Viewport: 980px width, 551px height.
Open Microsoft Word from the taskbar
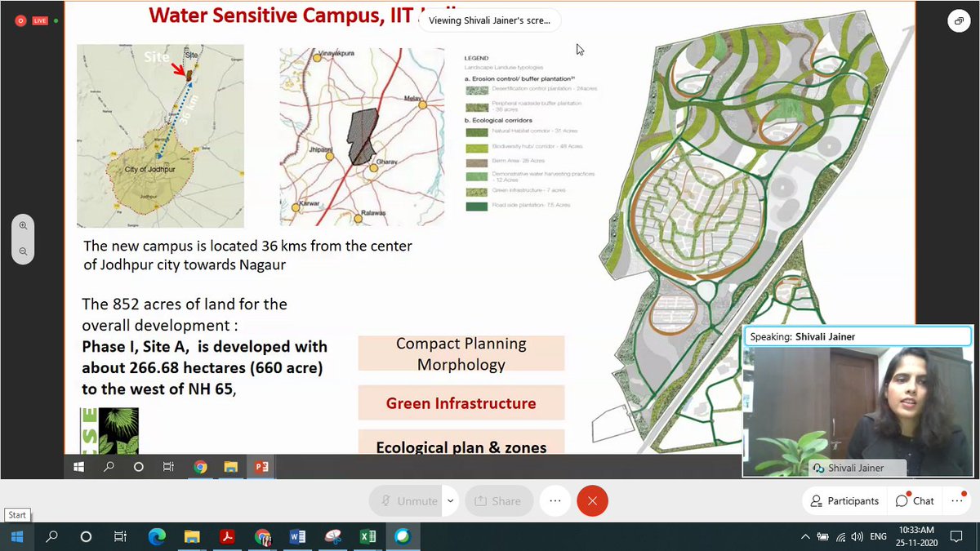click(297, 536)
